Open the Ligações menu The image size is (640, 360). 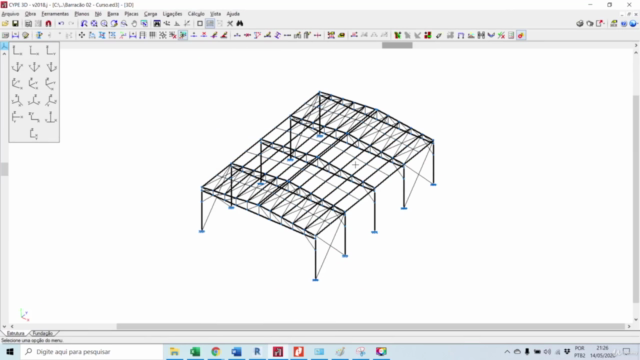[172, 14]
